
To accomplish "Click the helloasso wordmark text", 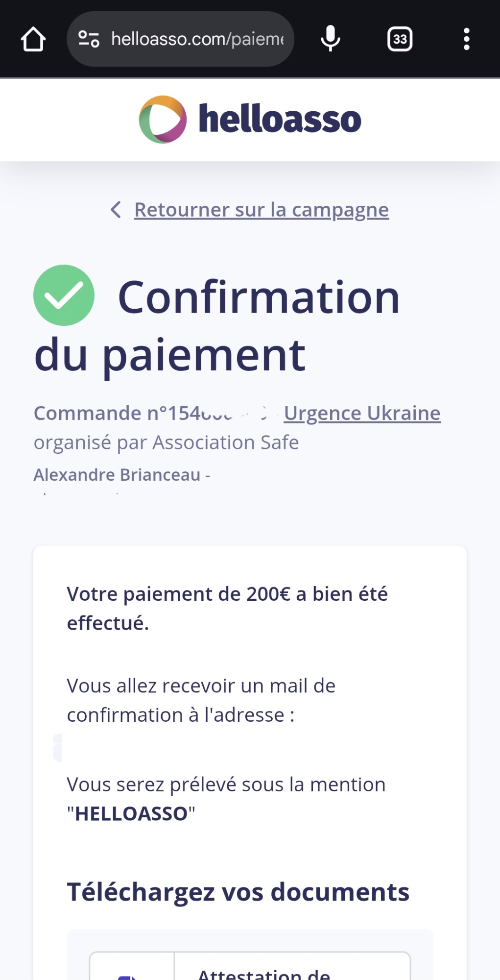I will pos(280,119).
